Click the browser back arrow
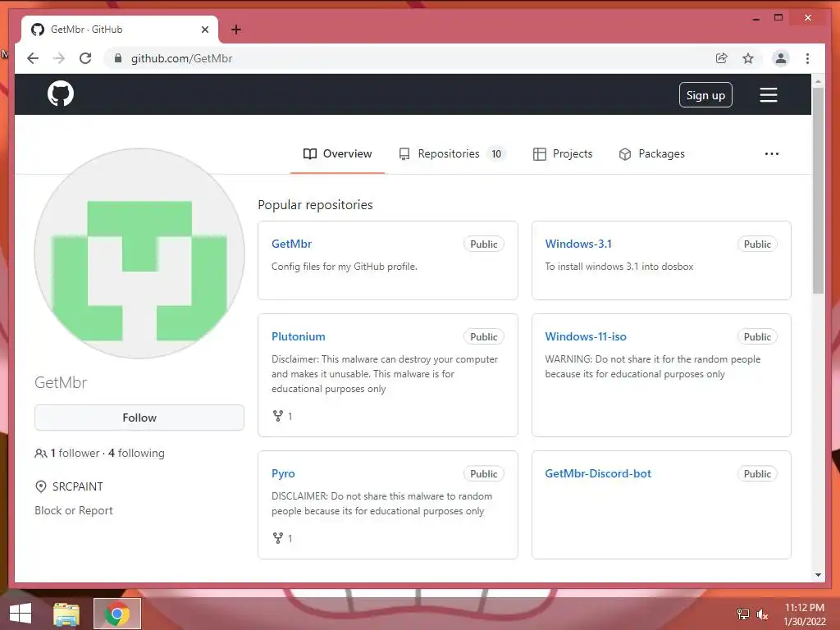The height and width of the screenshot is (630, 840). click(x=33, y=58)
